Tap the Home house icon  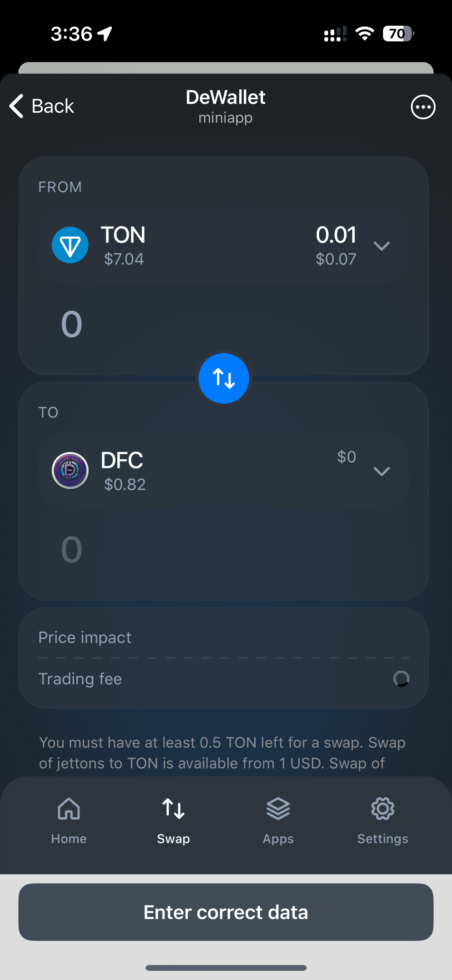click(x=69, y=809)
